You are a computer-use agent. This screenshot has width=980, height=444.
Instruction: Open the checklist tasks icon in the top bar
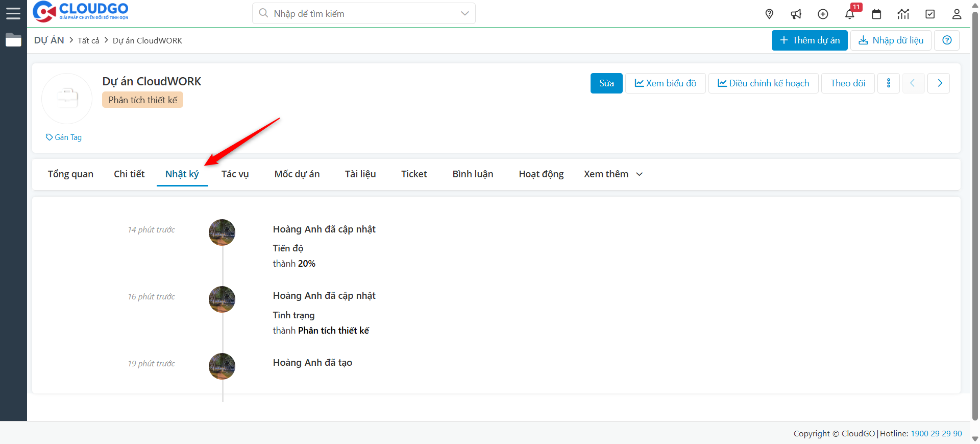930,14
